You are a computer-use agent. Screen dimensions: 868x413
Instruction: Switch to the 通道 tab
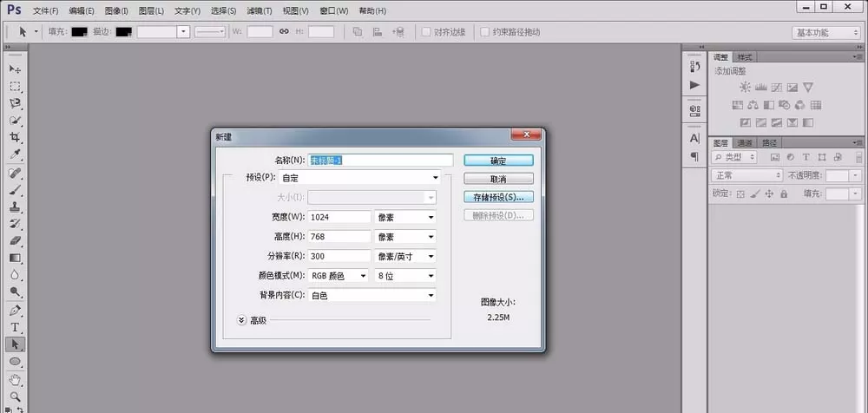745,143
